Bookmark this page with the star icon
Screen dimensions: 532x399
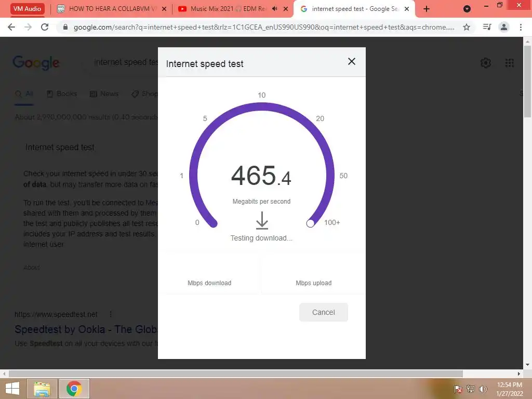467,27
